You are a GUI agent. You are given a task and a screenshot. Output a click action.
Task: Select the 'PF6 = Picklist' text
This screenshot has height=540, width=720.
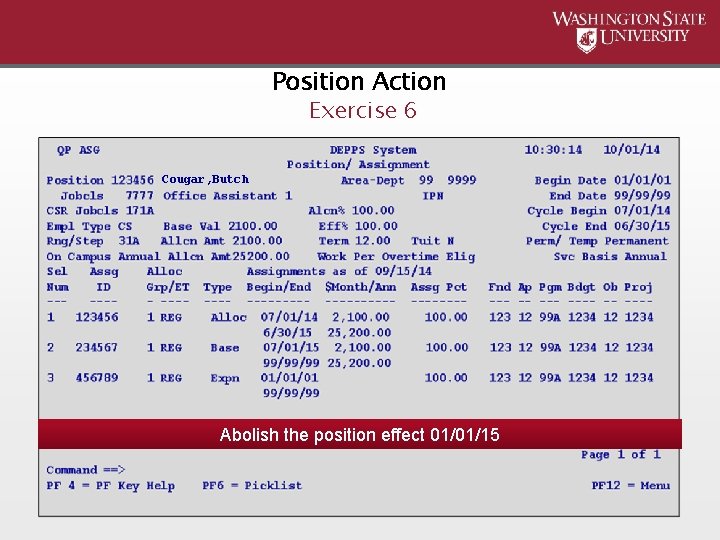point(252,485)
